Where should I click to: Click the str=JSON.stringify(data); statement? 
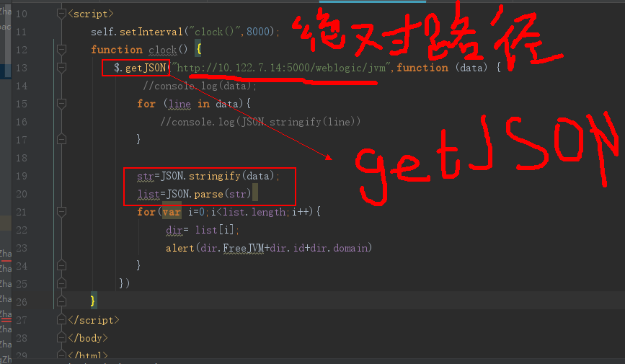tap(208, 176)
